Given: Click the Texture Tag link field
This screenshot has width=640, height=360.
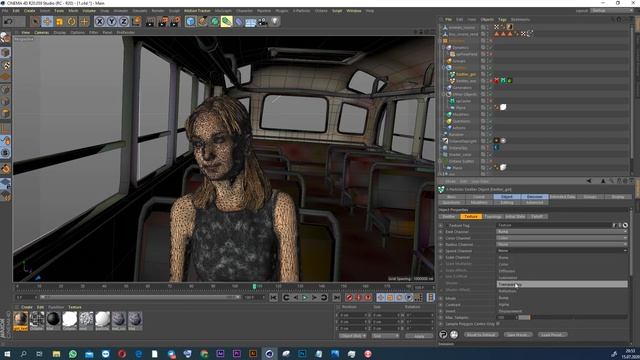Looking at the screenshot, I should (553, 225).
